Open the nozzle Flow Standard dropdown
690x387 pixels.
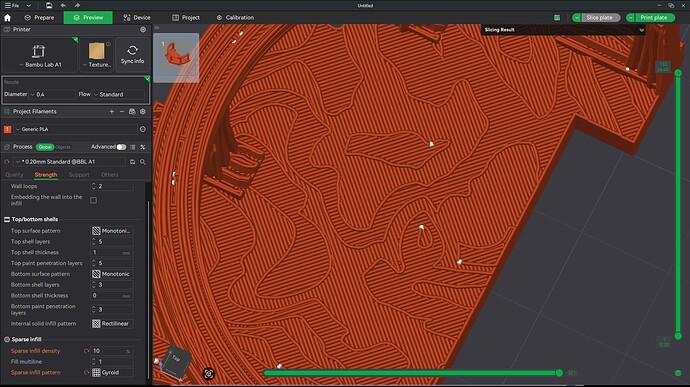[x=118, y=94]
